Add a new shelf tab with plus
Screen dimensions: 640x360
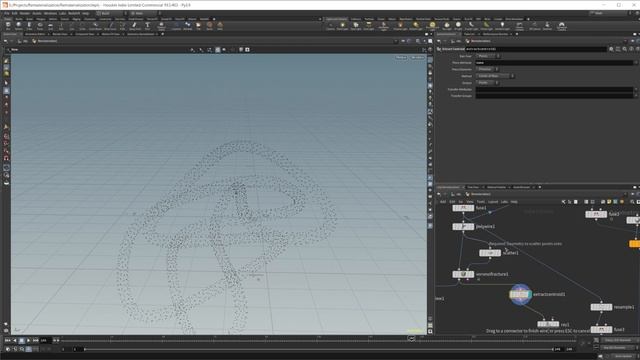pyautogui.click(x=214, y=19)
